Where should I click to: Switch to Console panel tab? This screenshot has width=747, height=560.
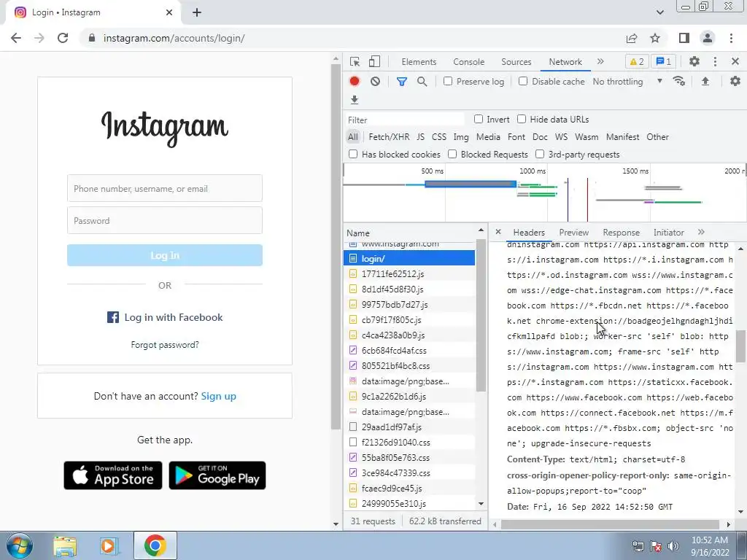[469, 62]
